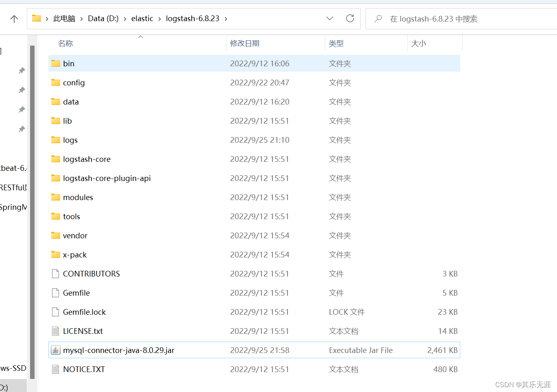
Task: Select 此电脑 in the breadcrumb path
Action: point(64,19)
